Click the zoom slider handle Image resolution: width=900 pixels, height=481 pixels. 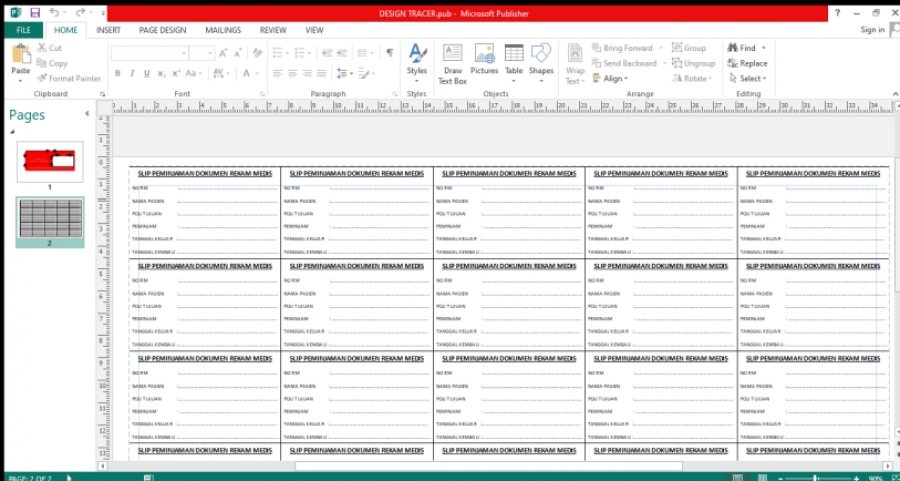click(816, 478)
